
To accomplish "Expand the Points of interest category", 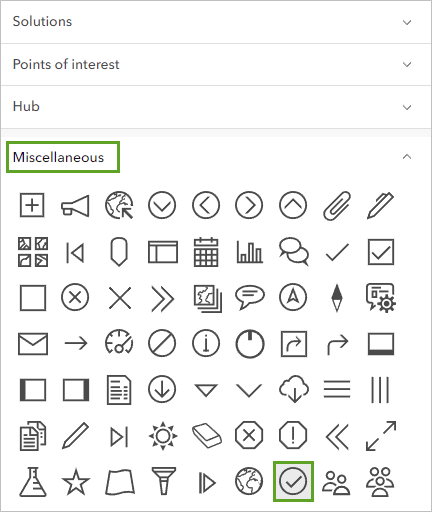I will pyautogui.click(x=216, y=64).
